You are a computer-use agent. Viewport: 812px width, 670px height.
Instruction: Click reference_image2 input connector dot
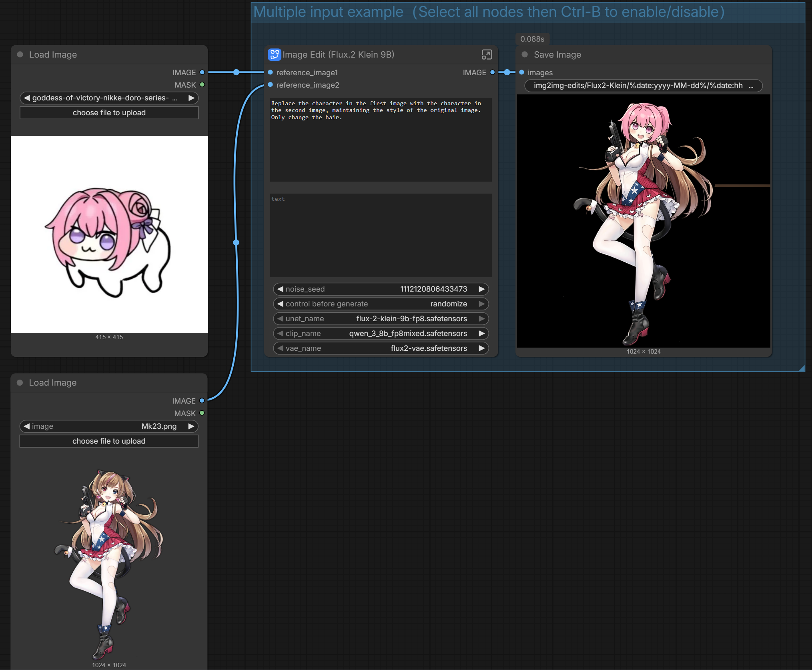pos(271,85)
